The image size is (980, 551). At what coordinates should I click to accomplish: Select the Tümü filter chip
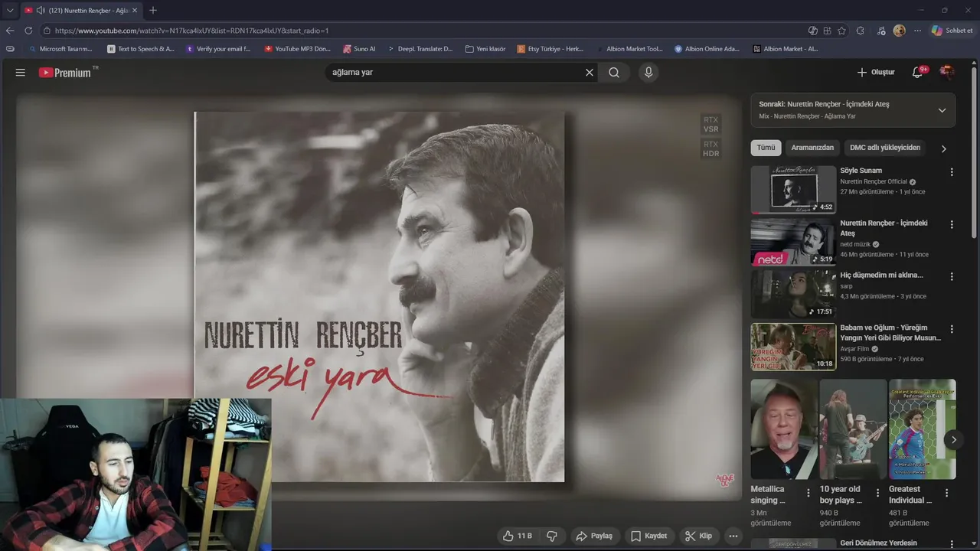pos(766,148)
